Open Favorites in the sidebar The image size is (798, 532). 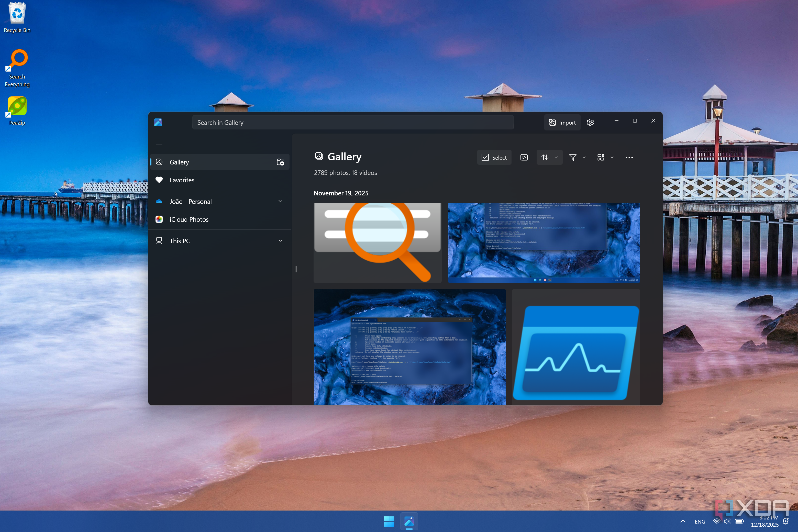tap(182, 180)
